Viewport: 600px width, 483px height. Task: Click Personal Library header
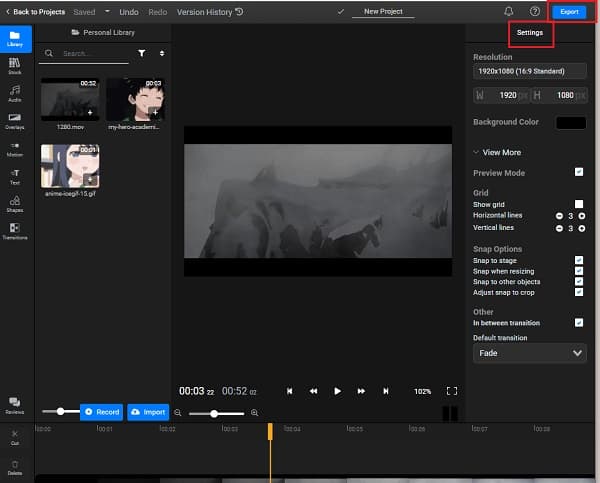point(103,33)
